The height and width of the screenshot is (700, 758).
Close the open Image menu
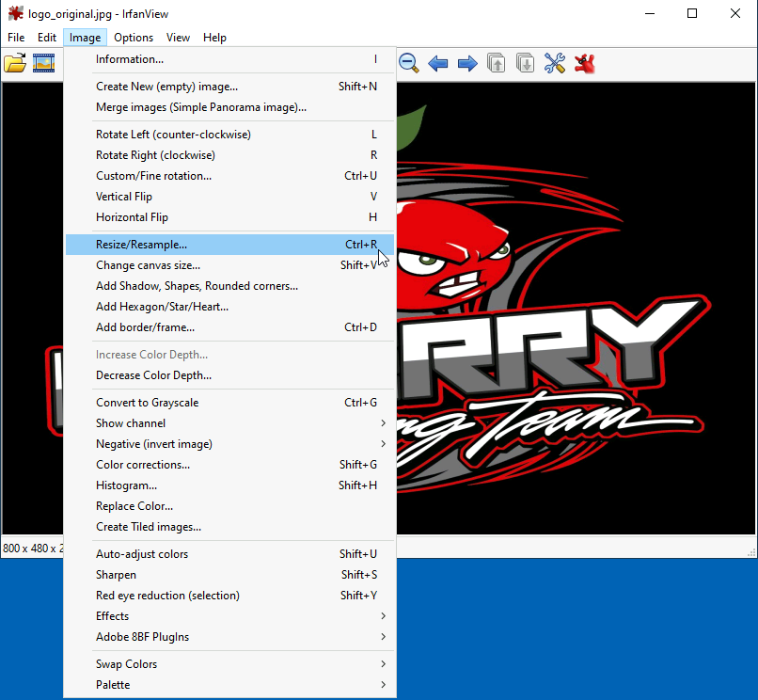(x=85, y=38)
